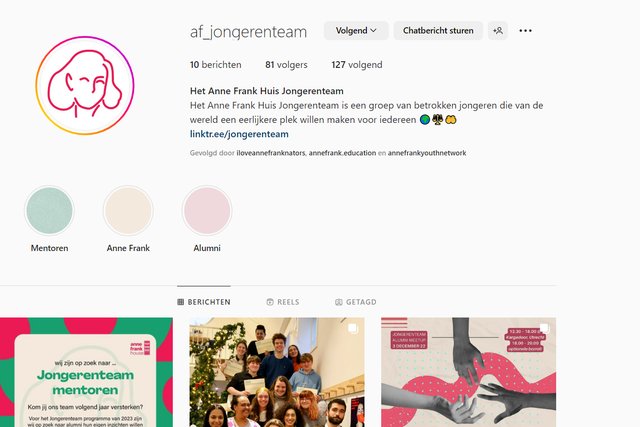Click the grid icon beside Berichten
This screenshot has width=640, height=427.
[x=181, y=302]
